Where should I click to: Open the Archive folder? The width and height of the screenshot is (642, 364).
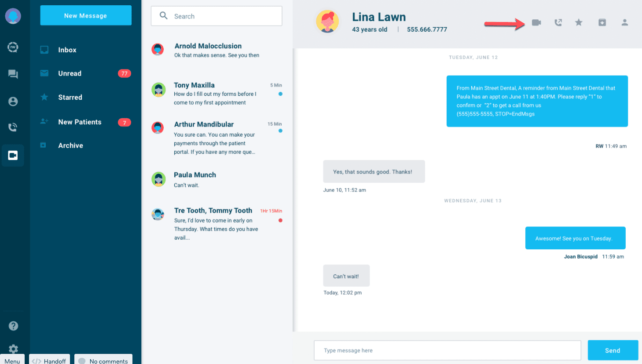tap(86, 146)
